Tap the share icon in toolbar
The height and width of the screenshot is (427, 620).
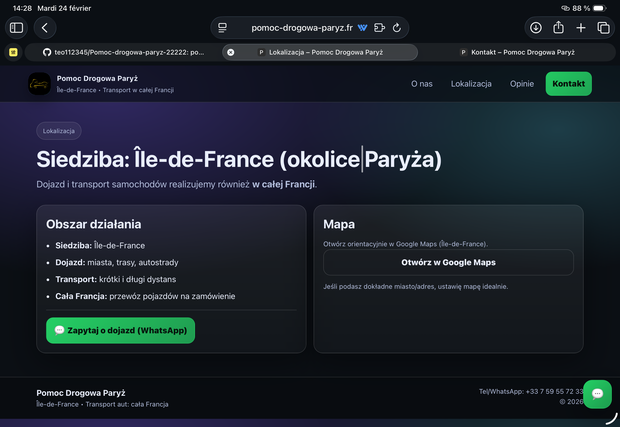(x=559, y=28)
